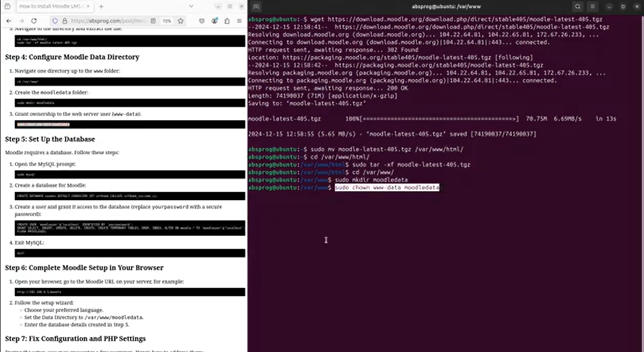Close the Firefox window
The height and width of the screenshot is (352, 644).
pyautogui.click(x=240, y=6)
